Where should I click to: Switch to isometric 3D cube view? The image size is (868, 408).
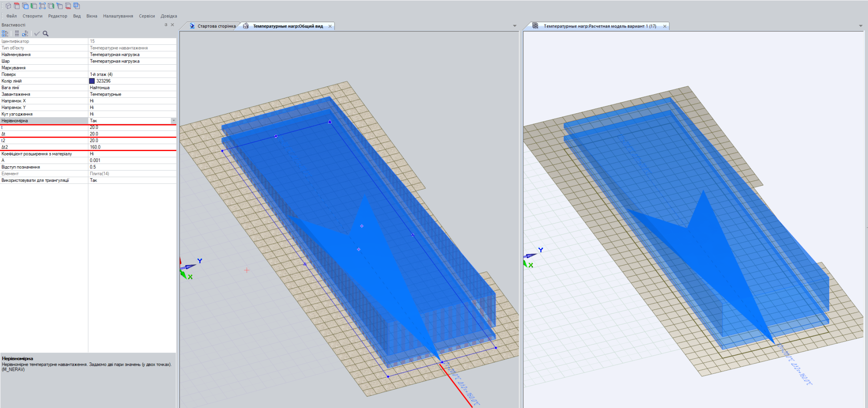click(8, 6)
